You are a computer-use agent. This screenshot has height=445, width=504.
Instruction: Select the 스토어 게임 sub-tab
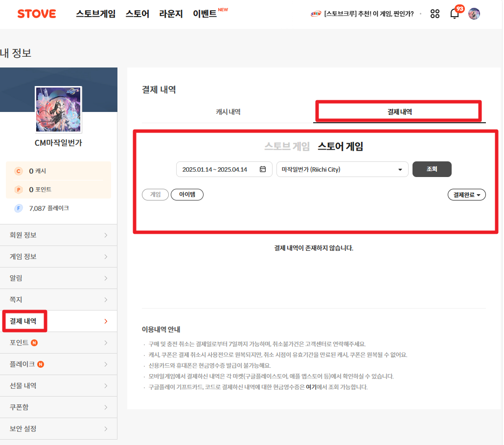[341, 147]
